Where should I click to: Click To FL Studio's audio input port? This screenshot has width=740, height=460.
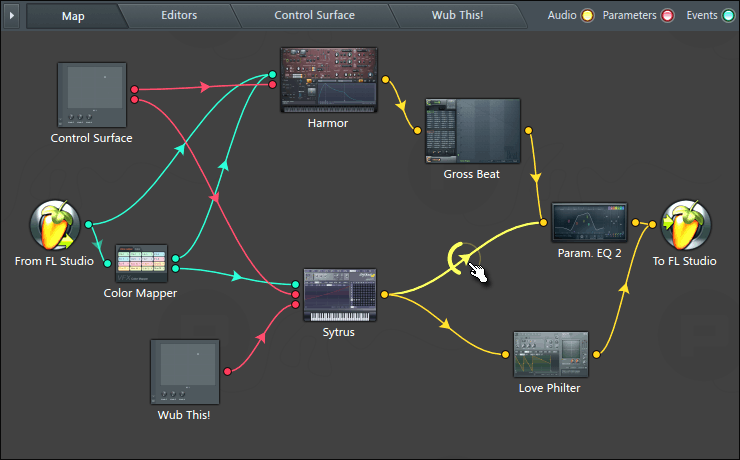point(652,225)
